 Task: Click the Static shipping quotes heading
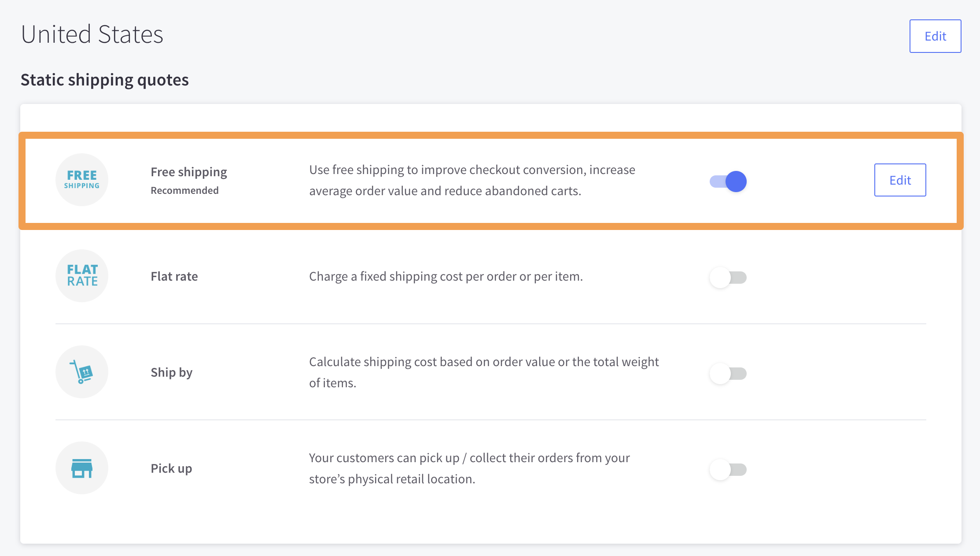[x=105, y=80]
